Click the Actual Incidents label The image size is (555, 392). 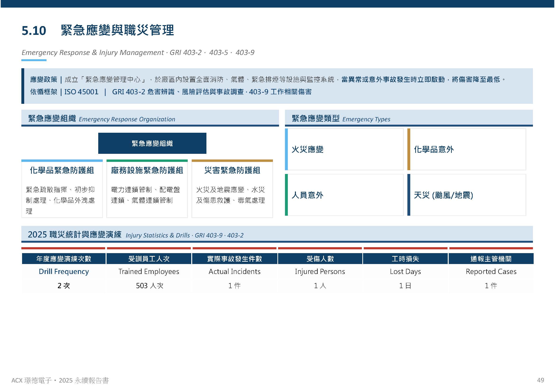click(x=234, y=272)
